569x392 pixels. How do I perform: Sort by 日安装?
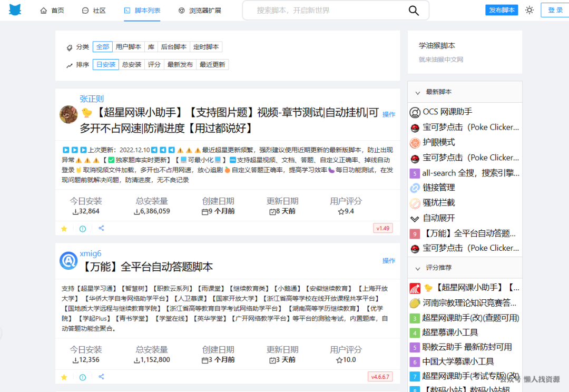[x=105, y=65]
